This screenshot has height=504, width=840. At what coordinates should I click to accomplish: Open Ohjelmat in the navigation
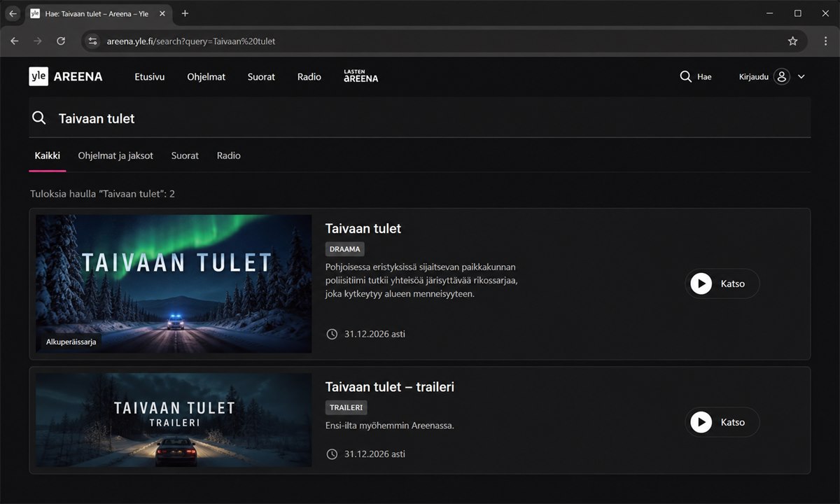coord(206,77)
